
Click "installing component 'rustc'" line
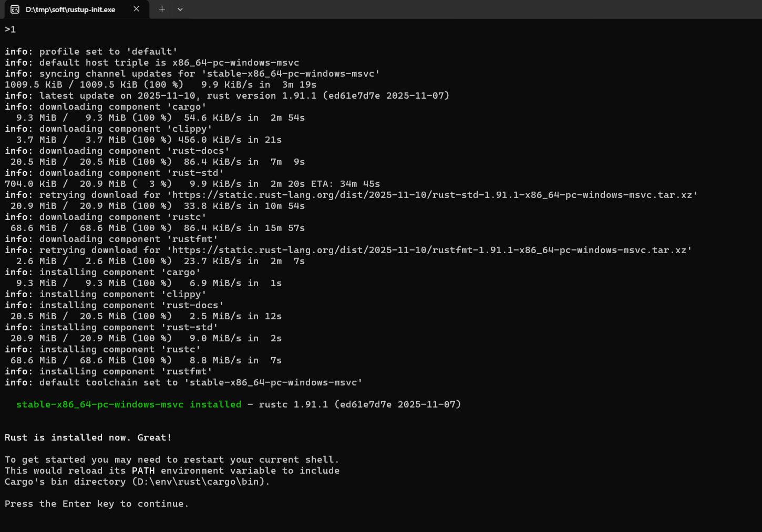coord(103,349)
